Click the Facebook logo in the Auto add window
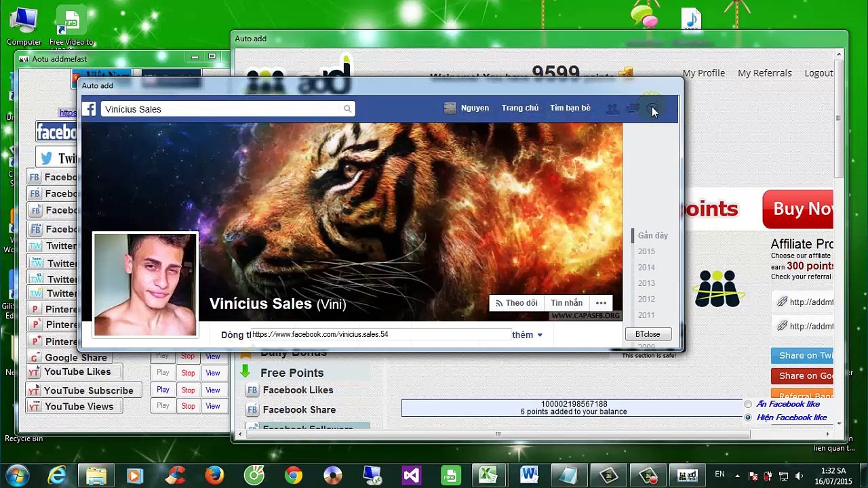Screen dimensions: 868x488 pos(90,108)
